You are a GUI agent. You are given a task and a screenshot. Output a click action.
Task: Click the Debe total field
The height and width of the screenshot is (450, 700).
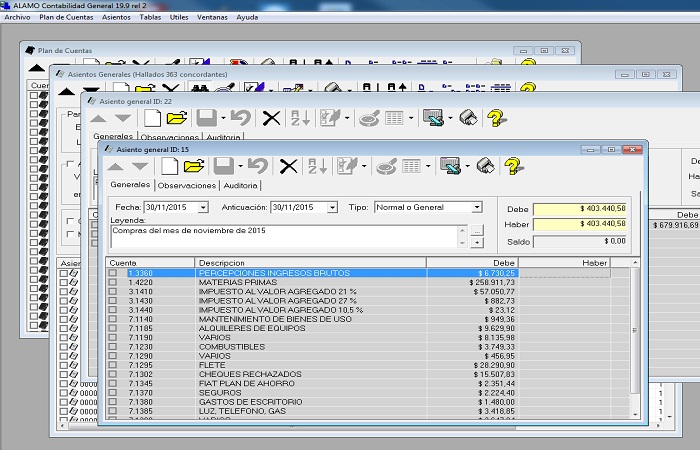point(580,208)
